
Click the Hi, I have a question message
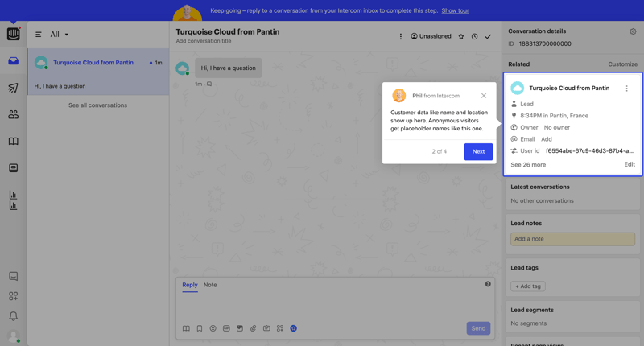(228, 68)
